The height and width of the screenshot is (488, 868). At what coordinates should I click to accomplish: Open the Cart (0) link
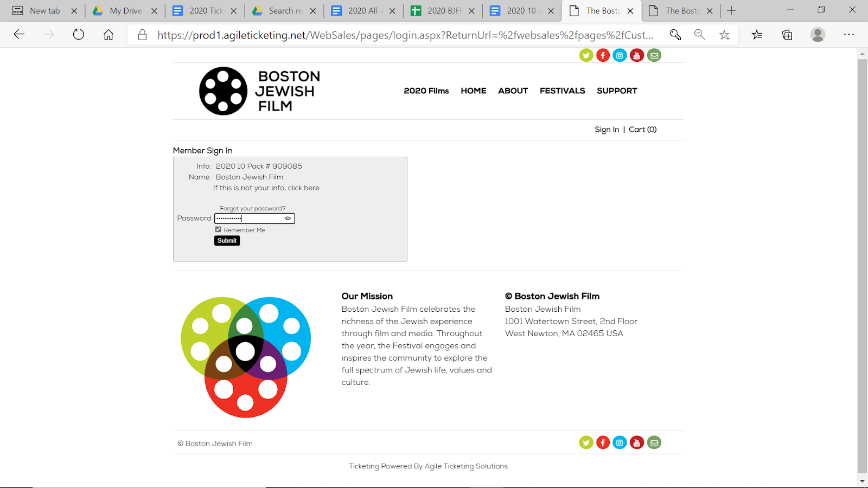click(643, 130)
